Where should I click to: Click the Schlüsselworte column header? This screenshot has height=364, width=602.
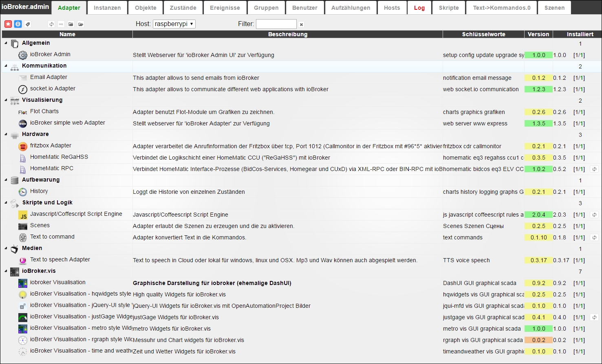[484, 34]
